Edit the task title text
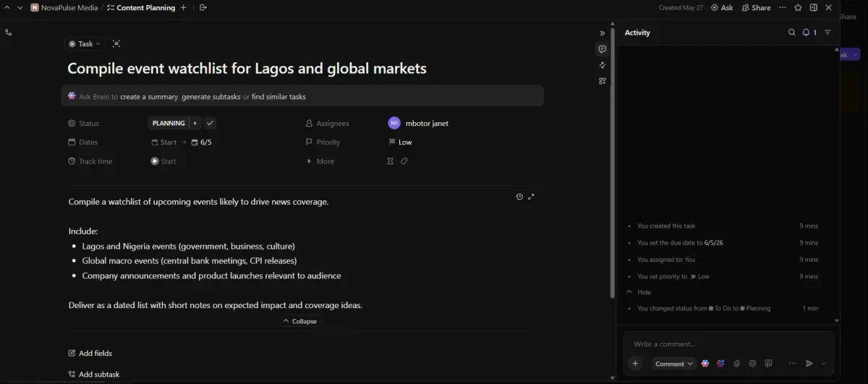The image size is (868, 384). click(247, 69)
